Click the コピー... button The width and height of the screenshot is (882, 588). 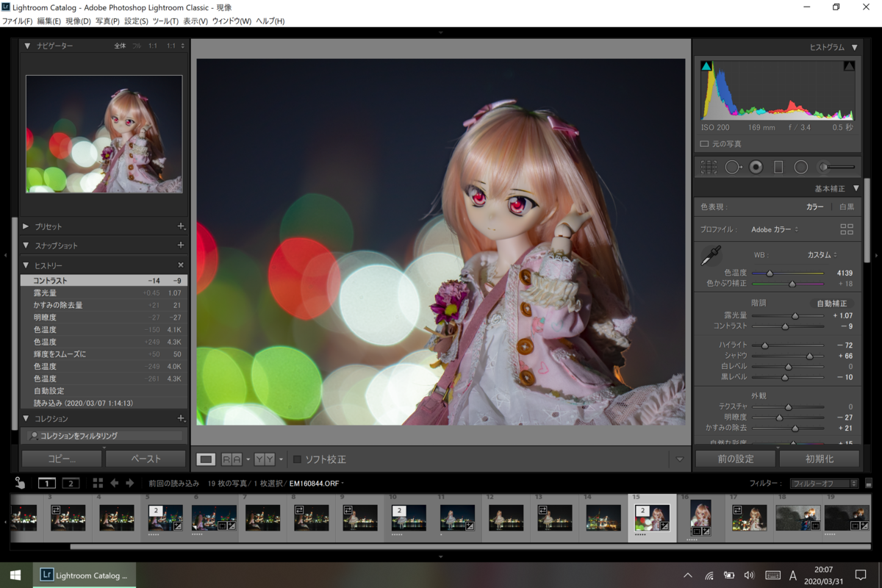(x=62, y=459)
